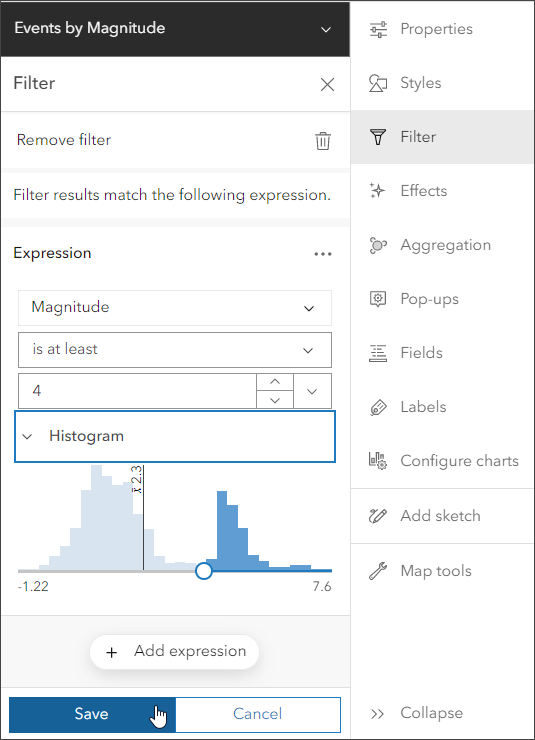Image resolution: width=535 pixels, height=740 pixels.
Task: Open the 'is at least' operator dropdown
Action: pos(175,350)
